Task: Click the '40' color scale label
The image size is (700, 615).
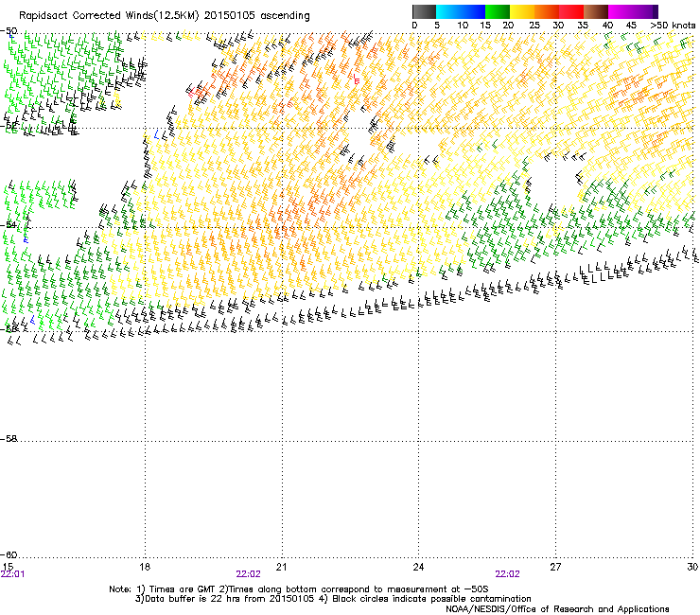Action: click(x=607, y=26)
